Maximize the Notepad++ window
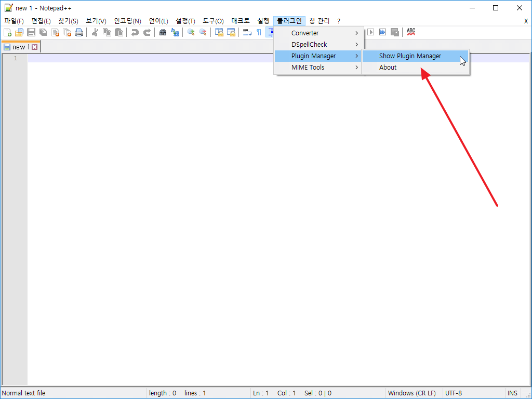The image size is (532, 399). tap(496, 8)
